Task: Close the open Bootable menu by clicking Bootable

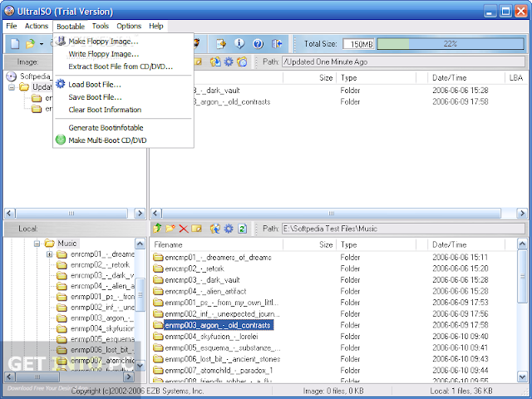Action: point(71,27)
